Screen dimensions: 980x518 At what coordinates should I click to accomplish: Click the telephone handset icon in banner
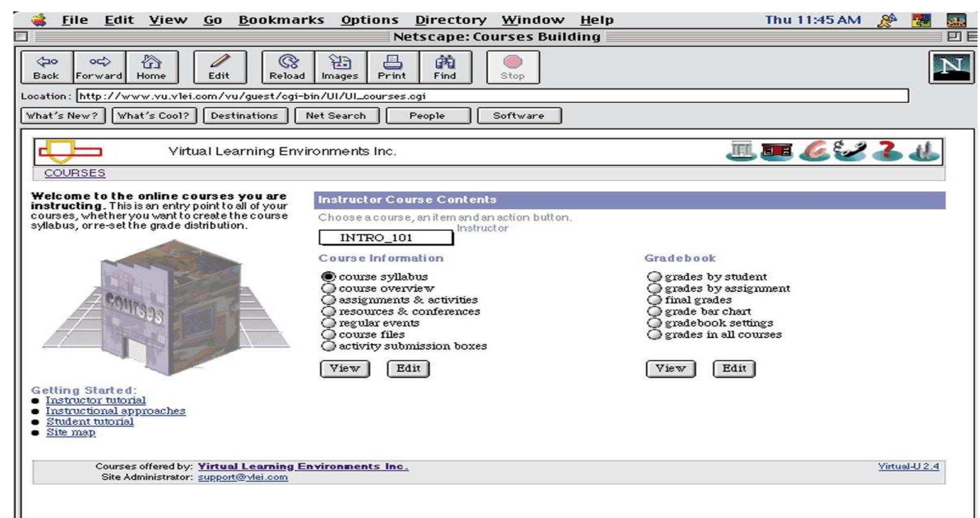pos(849,151)
